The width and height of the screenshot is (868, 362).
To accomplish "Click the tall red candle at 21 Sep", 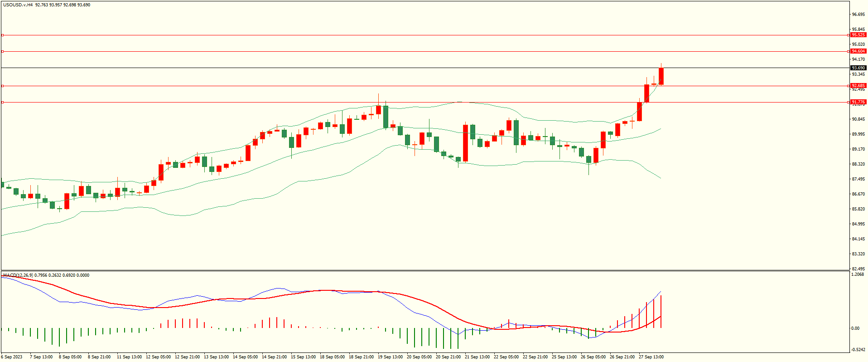I will point(465,143).
